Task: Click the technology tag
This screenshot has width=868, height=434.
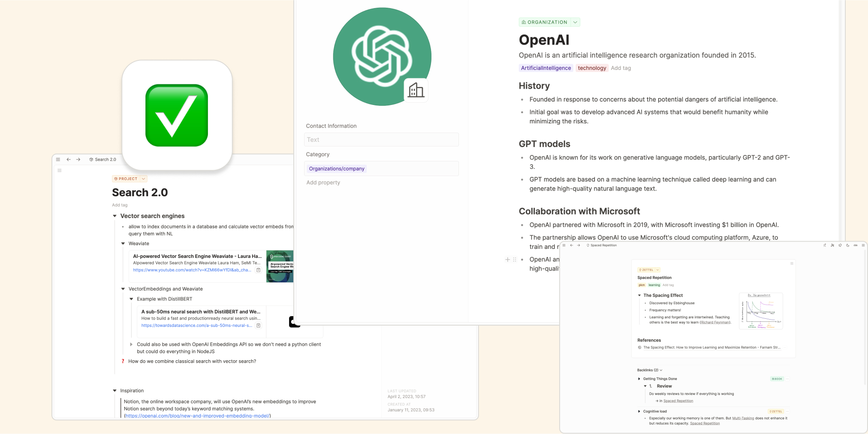Action: pos(592,68)
